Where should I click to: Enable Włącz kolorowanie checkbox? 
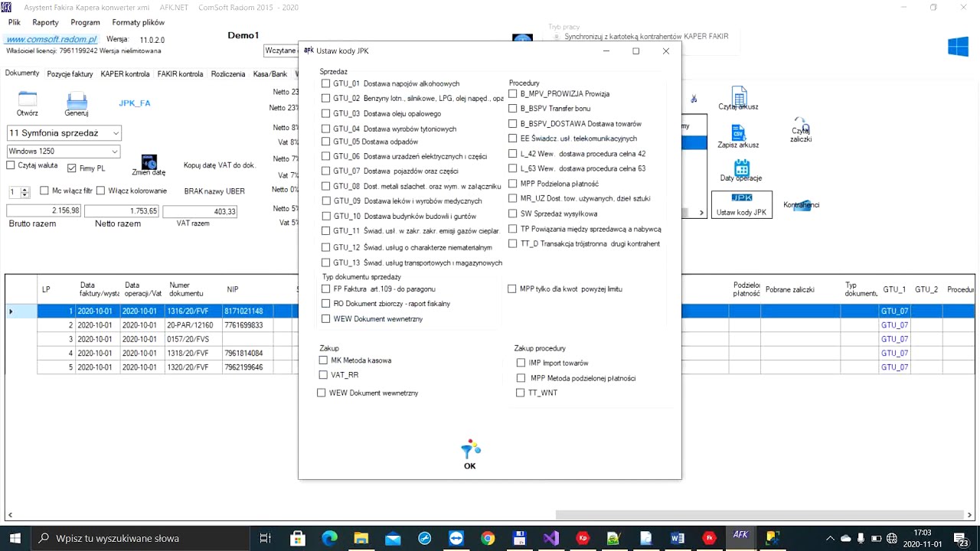(100, 191)
